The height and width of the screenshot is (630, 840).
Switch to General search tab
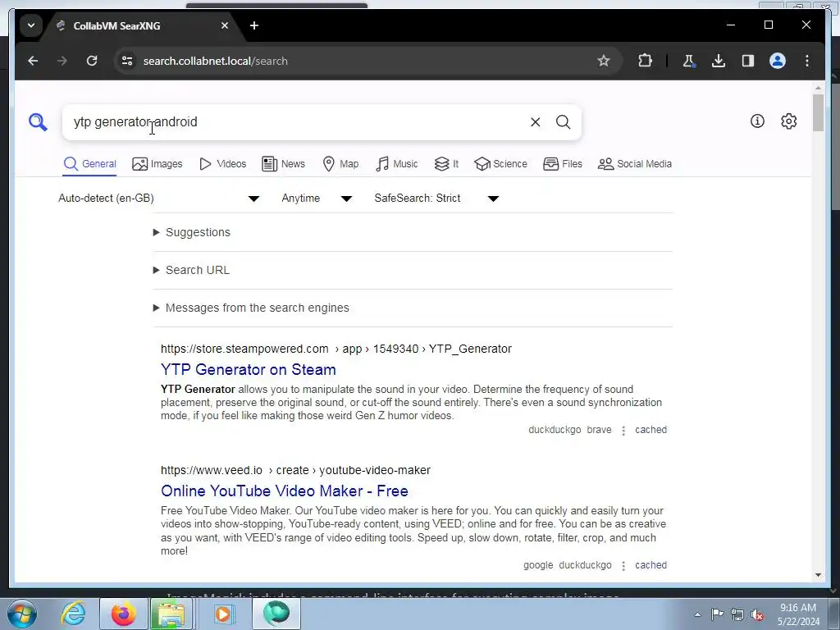[x=89, y=164]
